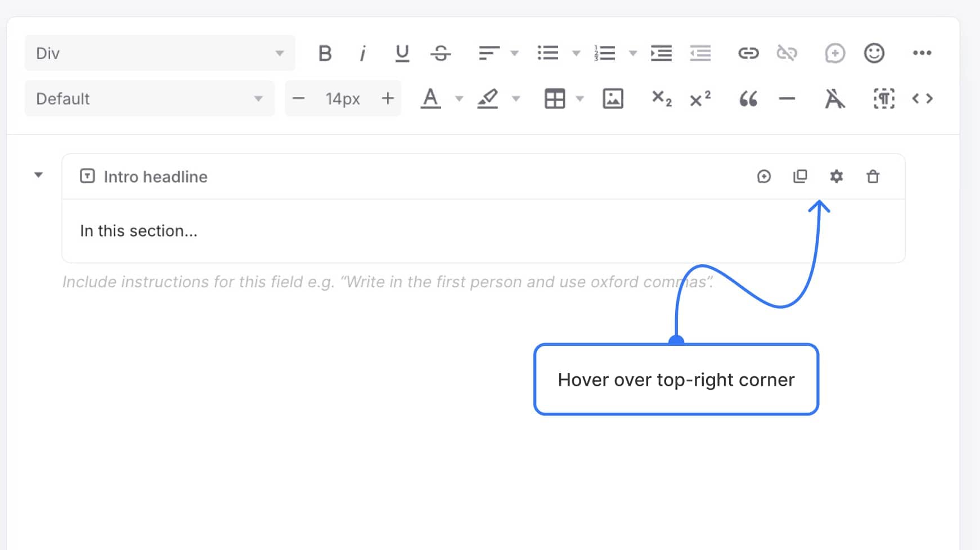
Task: Underline the selected text
Action: click(402, 53)
